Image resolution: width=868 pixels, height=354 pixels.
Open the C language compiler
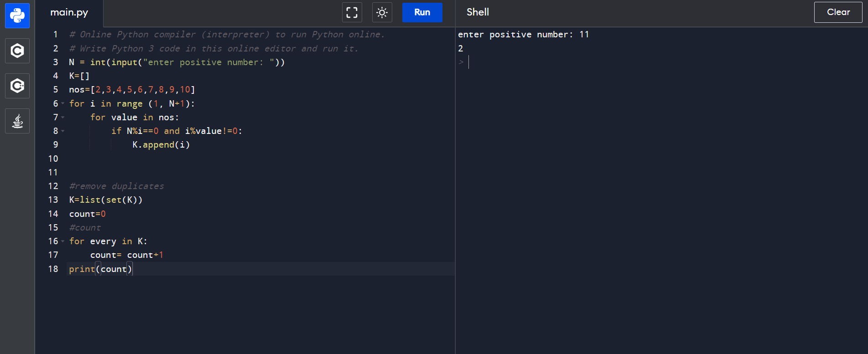point(17,51)
